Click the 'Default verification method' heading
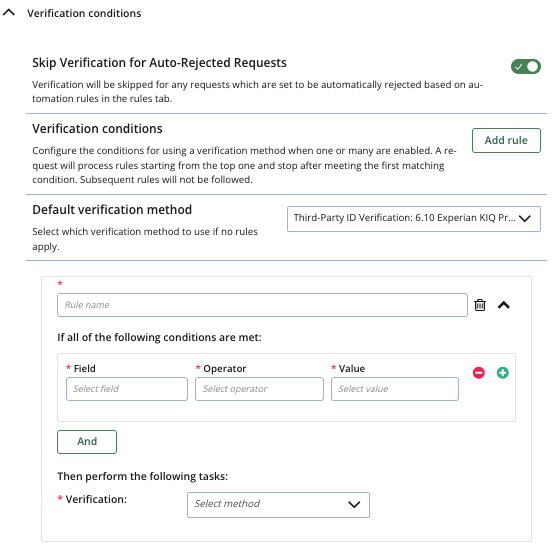 tap(112, 209)
